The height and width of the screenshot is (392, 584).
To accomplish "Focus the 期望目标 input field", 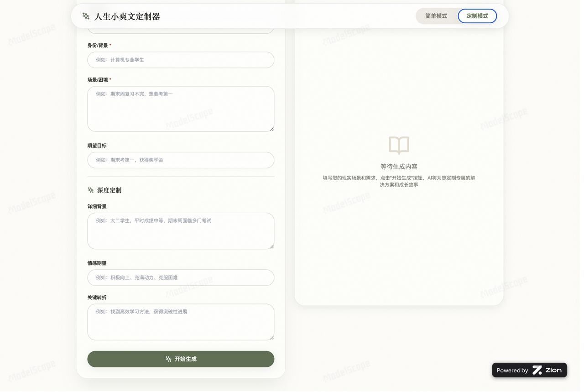I will [x=181, y=160].
